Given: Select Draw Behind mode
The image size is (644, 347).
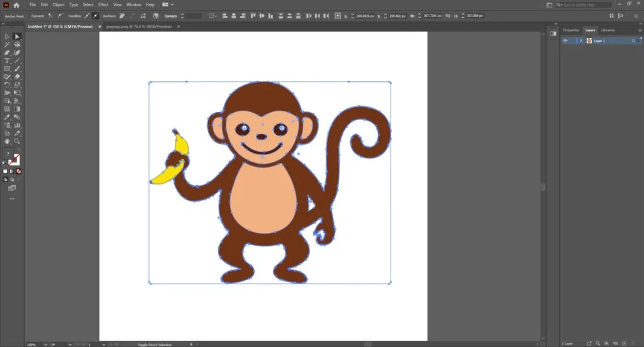Looking at the screenshot, I should pos(12,179).
